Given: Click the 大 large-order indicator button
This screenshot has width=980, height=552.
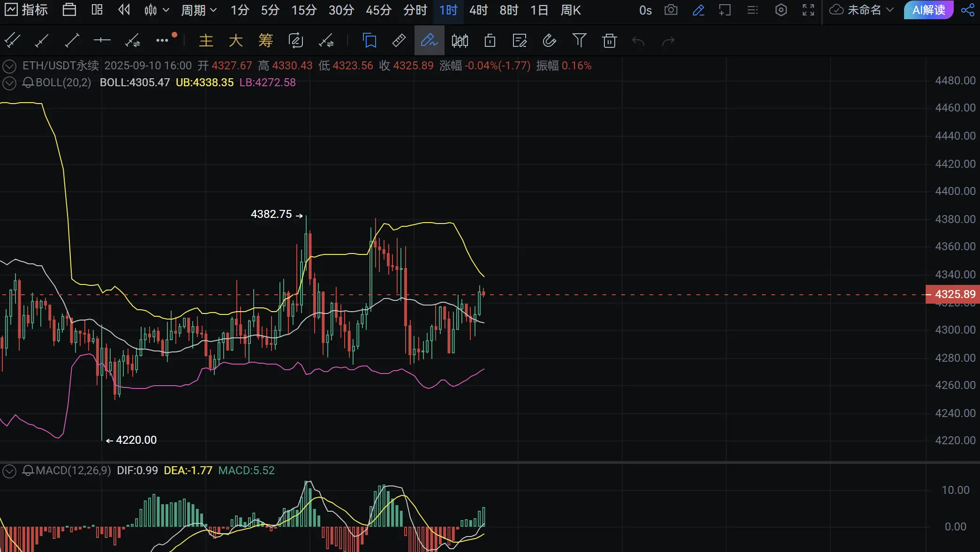Looking at the screenshot, I should click(x=236, y=41).
